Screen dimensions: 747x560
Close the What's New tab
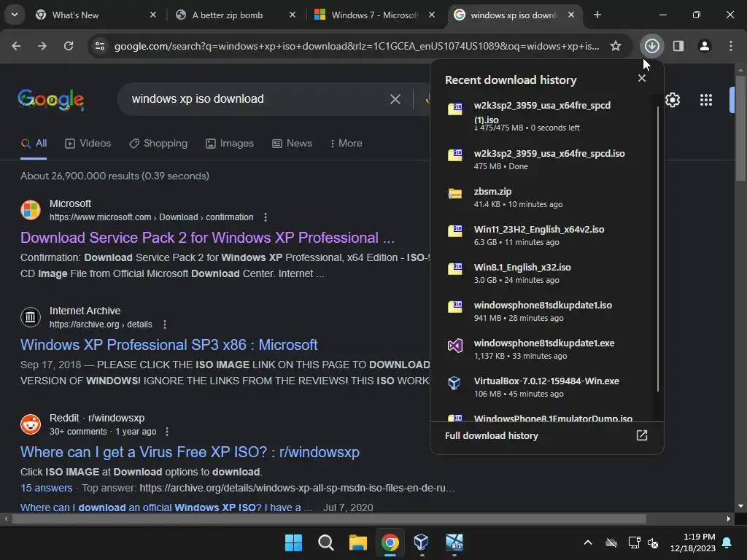(x=153, y=15)
